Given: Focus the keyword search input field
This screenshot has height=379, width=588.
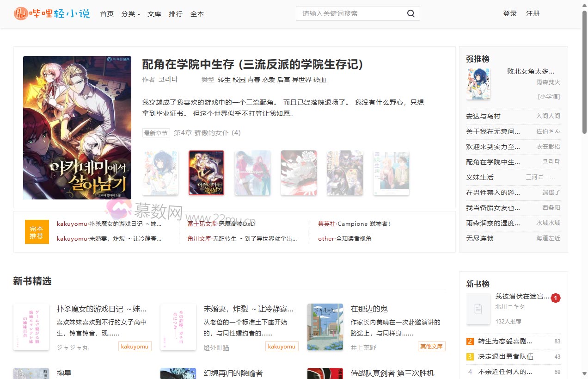Looking at the screenshot, I should (x=351, y=13).
